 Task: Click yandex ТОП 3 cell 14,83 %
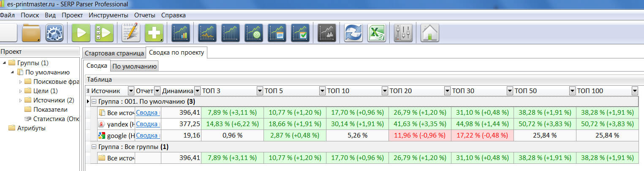pos(232,124)
